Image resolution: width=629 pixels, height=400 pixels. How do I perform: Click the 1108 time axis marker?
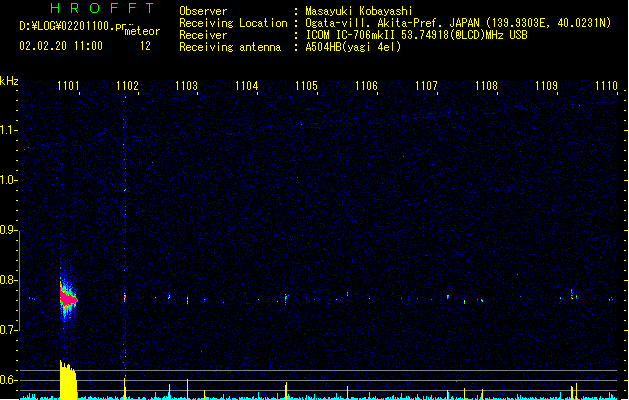click(x=486, y=86)
